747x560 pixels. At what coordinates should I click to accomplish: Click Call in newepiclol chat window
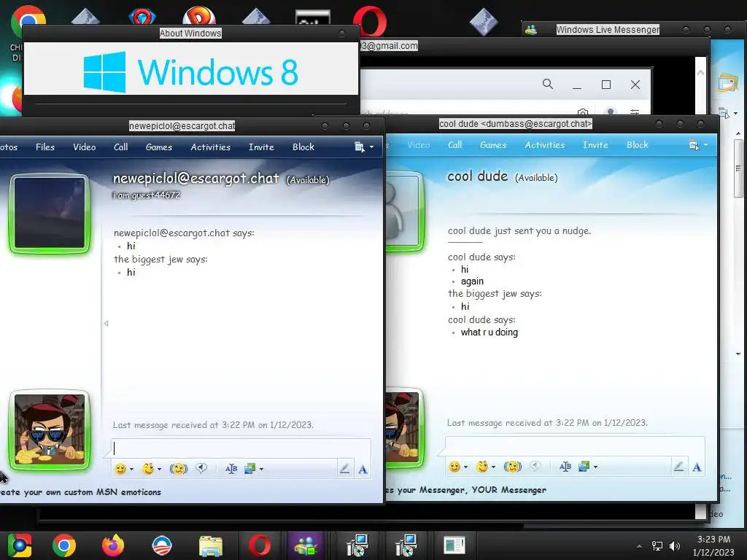(x=120, y=147)
